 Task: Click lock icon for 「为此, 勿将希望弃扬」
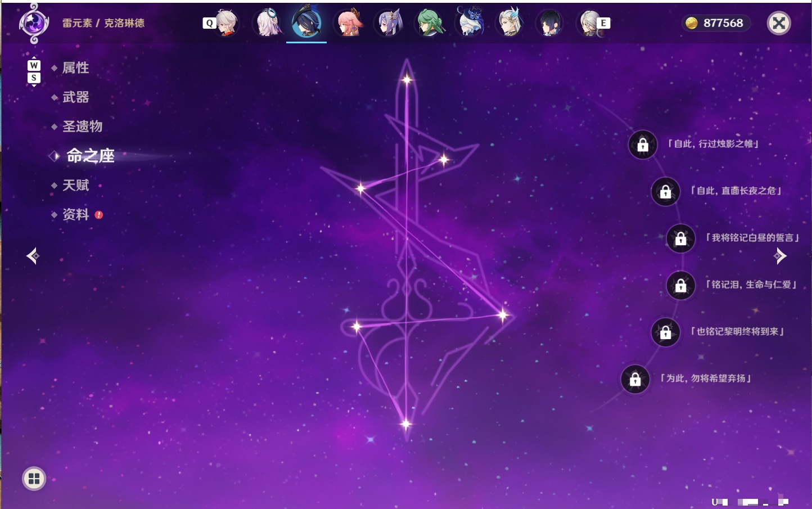click(x=635, y=380)
